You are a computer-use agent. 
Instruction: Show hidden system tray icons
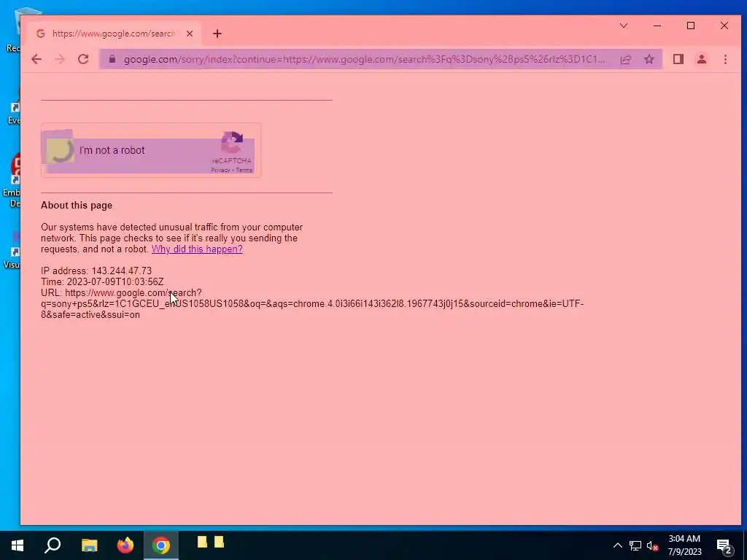pyautogui.click(x=617, y=545)
